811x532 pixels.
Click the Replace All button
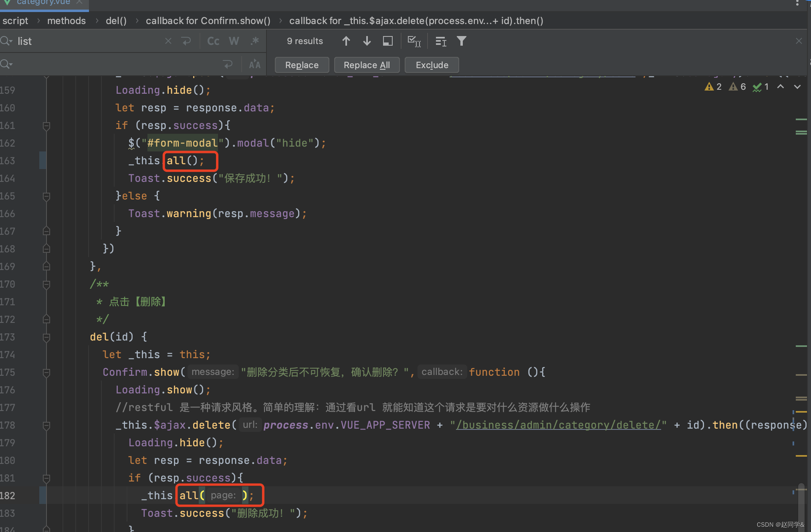(x=367, y=65)
